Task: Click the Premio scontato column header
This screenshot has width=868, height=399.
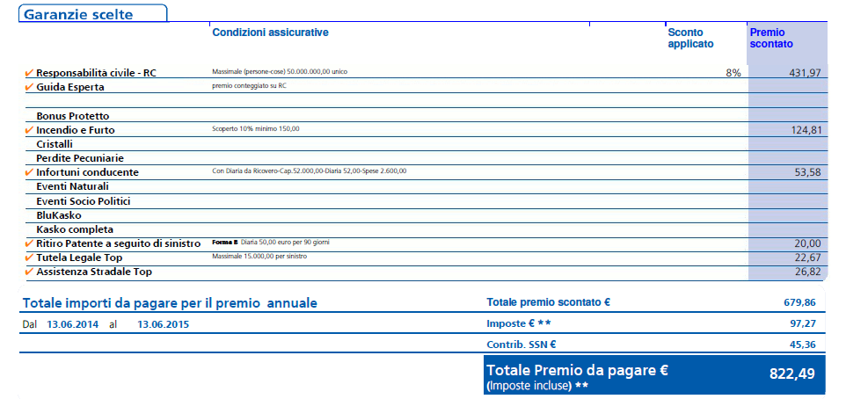Action: 771,38
